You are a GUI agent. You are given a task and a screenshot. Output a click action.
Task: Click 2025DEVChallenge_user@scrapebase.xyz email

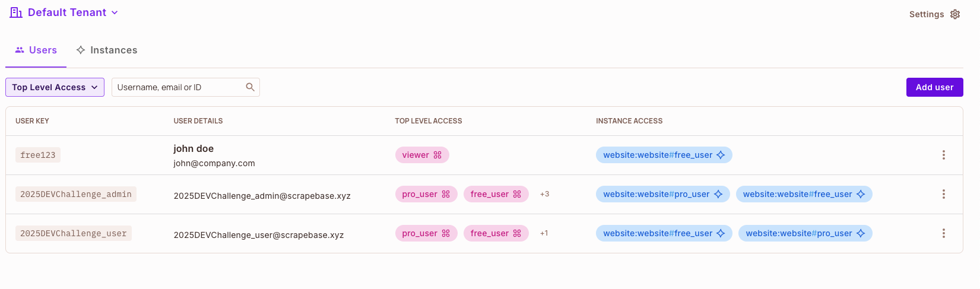pos(259,235)
